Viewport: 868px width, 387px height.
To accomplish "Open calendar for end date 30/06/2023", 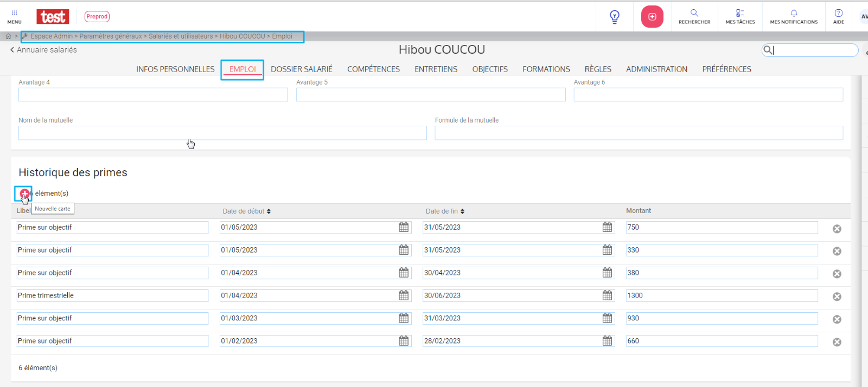I will (607, 295).
